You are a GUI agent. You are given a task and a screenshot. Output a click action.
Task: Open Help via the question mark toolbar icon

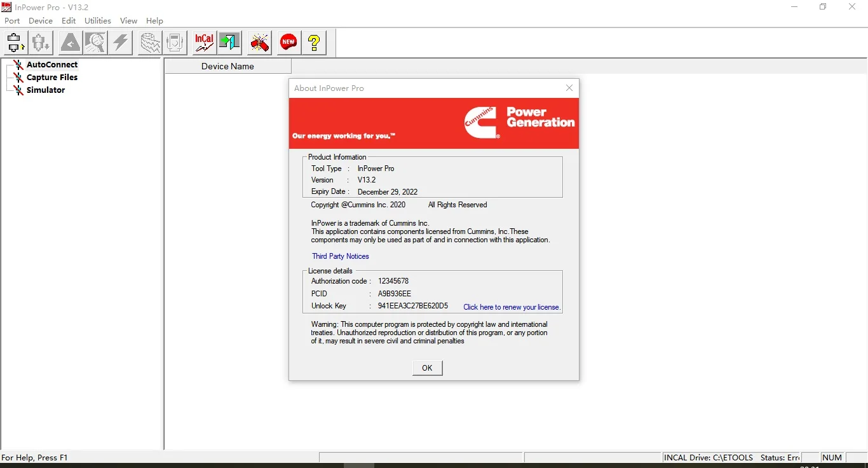click(x=313, y=43)
